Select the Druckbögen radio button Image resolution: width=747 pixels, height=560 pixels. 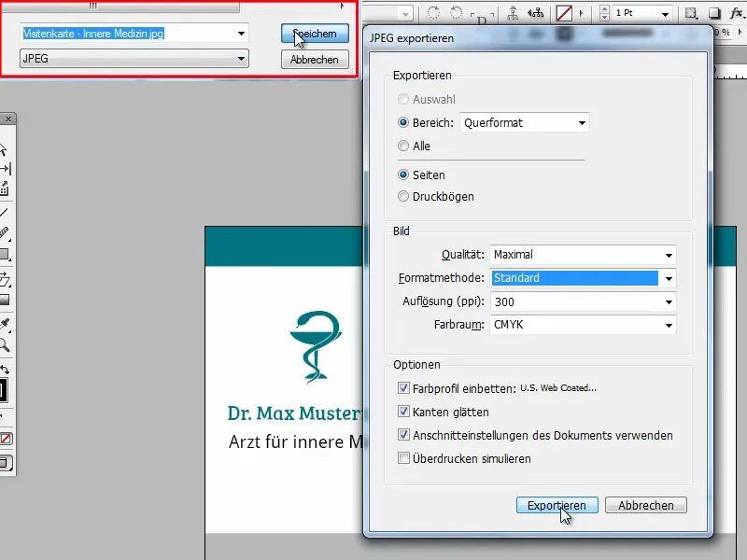[x=403, y=196]
